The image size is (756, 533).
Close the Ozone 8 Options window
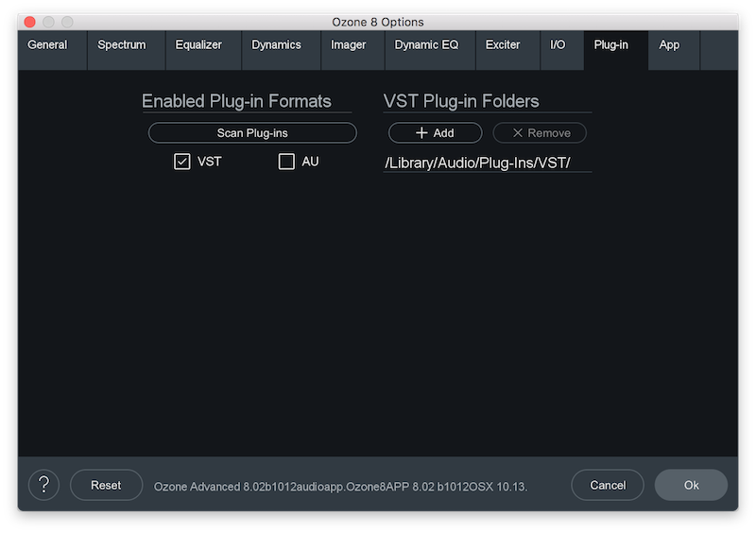click(x=30, y=22)
